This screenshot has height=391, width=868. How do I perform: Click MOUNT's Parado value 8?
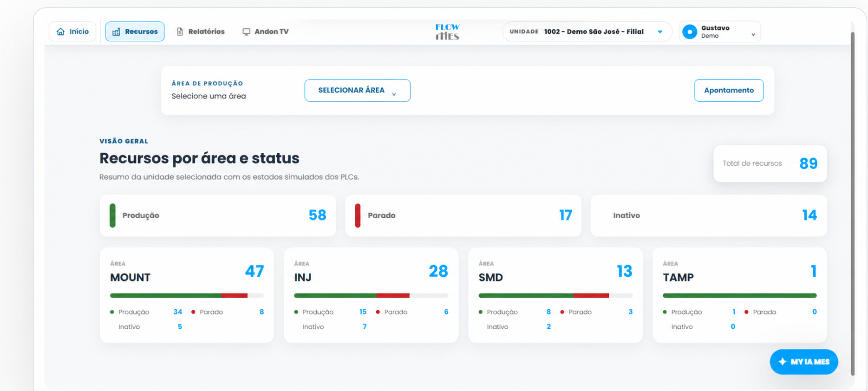[262, 312]
